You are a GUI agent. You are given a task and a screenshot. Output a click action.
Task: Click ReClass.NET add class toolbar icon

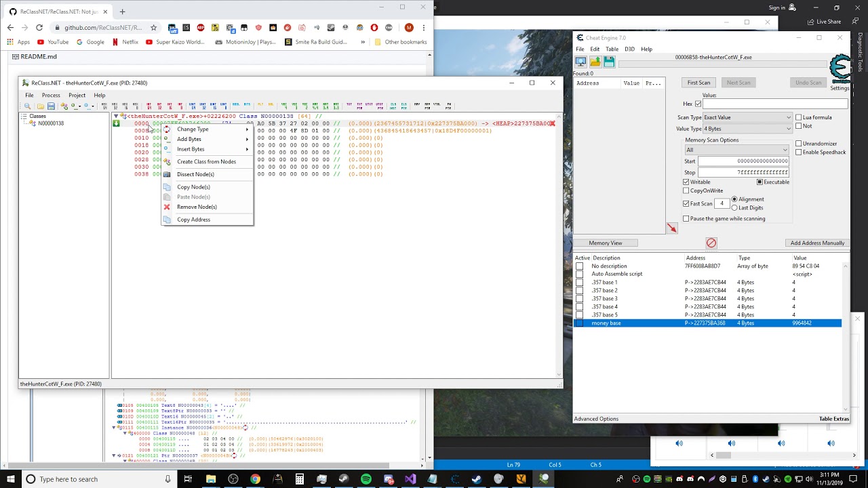click(x=64, y=106)
